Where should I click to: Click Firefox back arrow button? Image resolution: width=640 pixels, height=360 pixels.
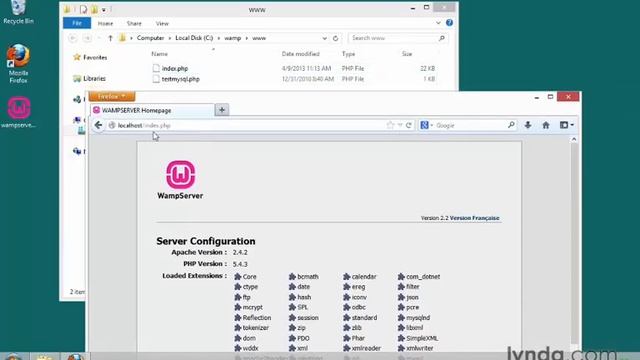[98, 125]
